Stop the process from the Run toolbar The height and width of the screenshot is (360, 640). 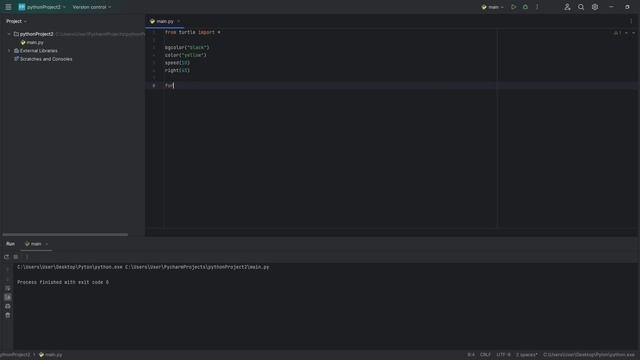tap(16, 257)
